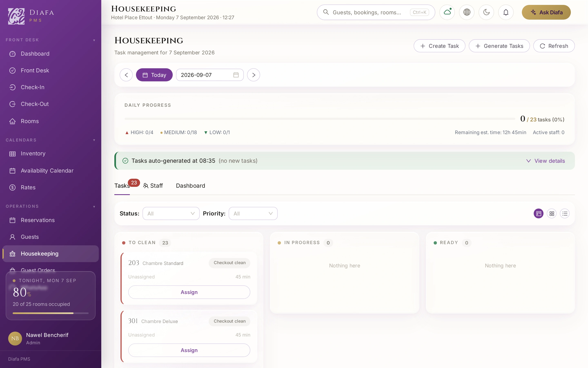This screenshot has width=588, height=368.
Task: Collapse the Front Desk sidebar section
Action: [x=94, y=40]
